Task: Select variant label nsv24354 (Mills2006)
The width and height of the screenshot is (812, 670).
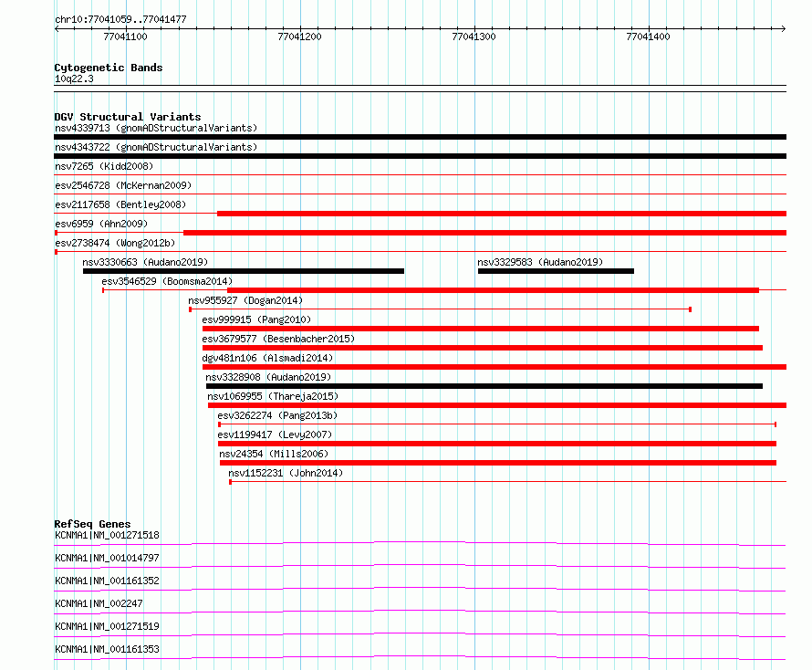Action: pyautogui.click(x=274, y=454)
